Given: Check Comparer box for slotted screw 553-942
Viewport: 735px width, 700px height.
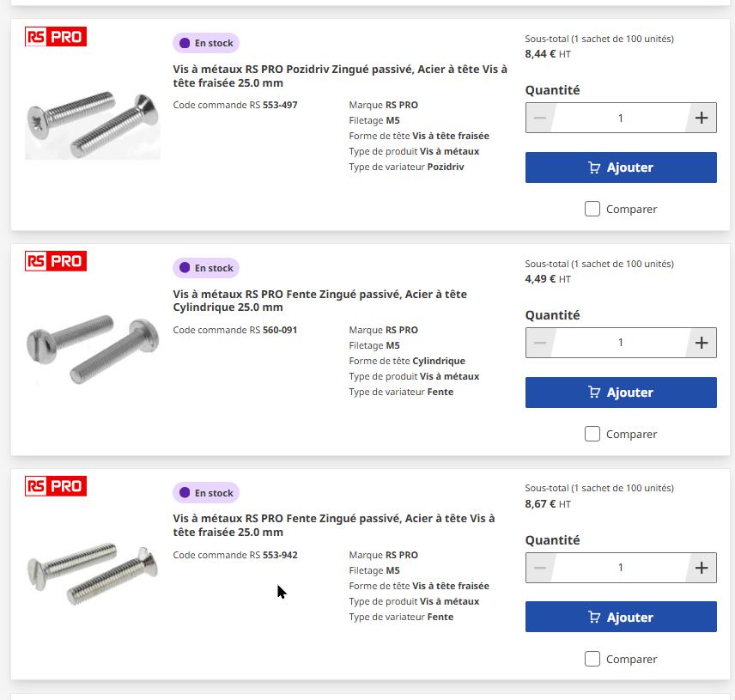Looking at the screenshot, I should [x=592, y=659].
